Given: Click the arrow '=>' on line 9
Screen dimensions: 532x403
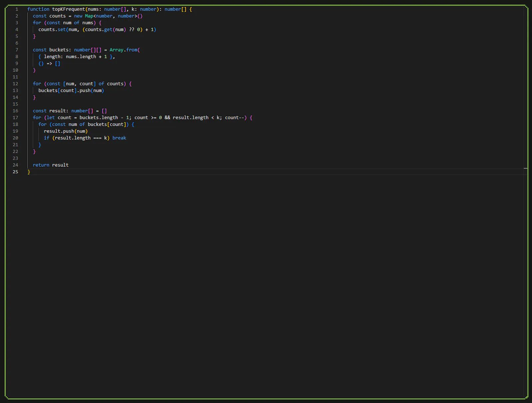Looking at the screenshot, I should (x=49, y=64).
